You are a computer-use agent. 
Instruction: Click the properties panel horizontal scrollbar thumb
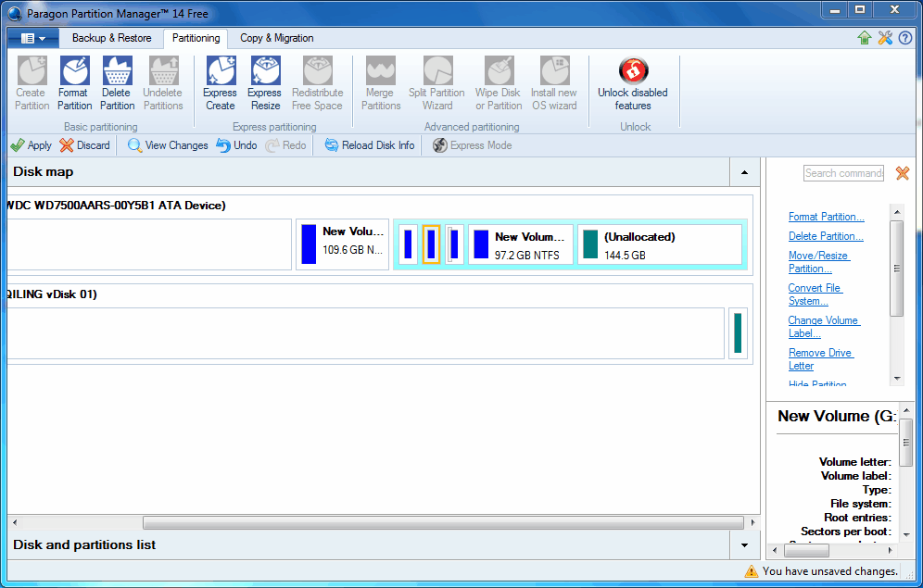(807, 550)
